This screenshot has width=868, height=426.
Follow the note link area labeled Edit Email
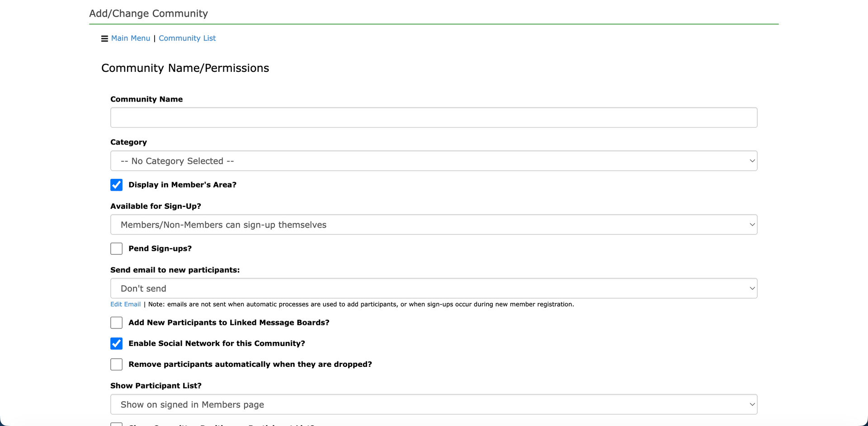click(x=125, y=304)
